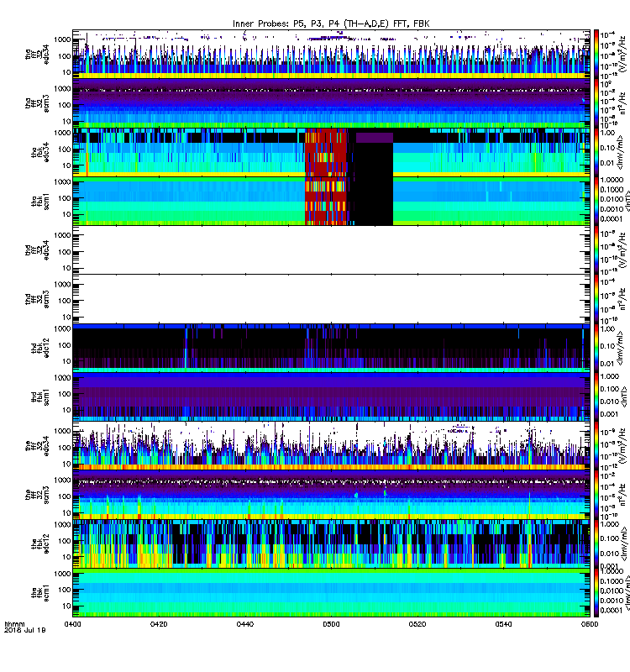The width and height of the screenshot is (630, 672).
Task: Click the color bar of thd fbk scm1 panel
Action: pos(596,396)
